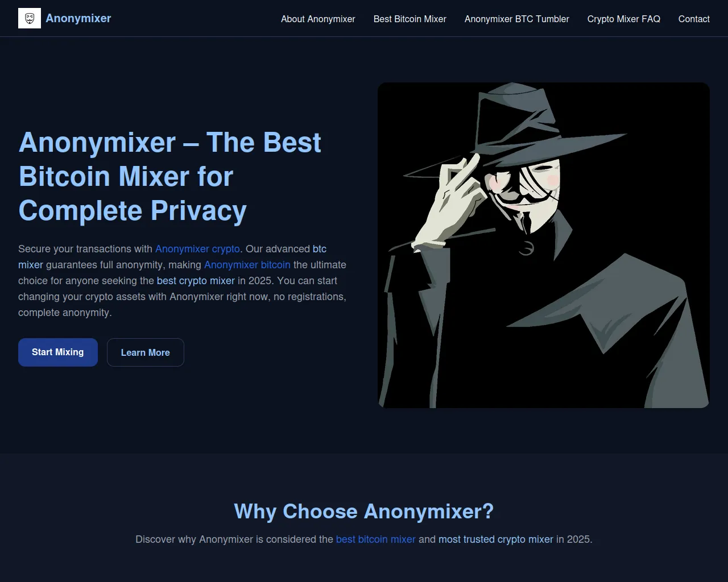Open the most trusted crypto mixer link
This screenshot has width=728, height=582.
click(496, 539)
